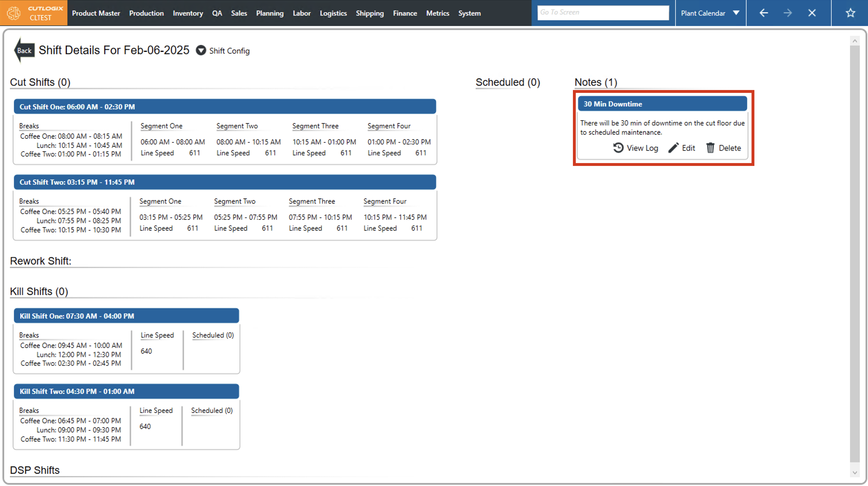868x486 pixels.
Task: Click the forward navigation arrow icon
Action: (x=787, y=13)
